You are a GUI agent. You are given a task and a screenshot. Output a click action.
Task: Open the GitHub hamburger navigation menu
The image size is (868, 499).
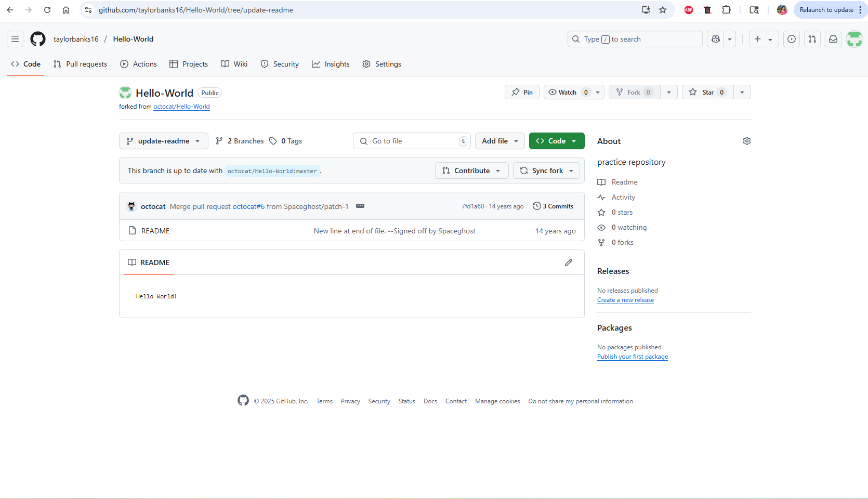click(15, 39)
